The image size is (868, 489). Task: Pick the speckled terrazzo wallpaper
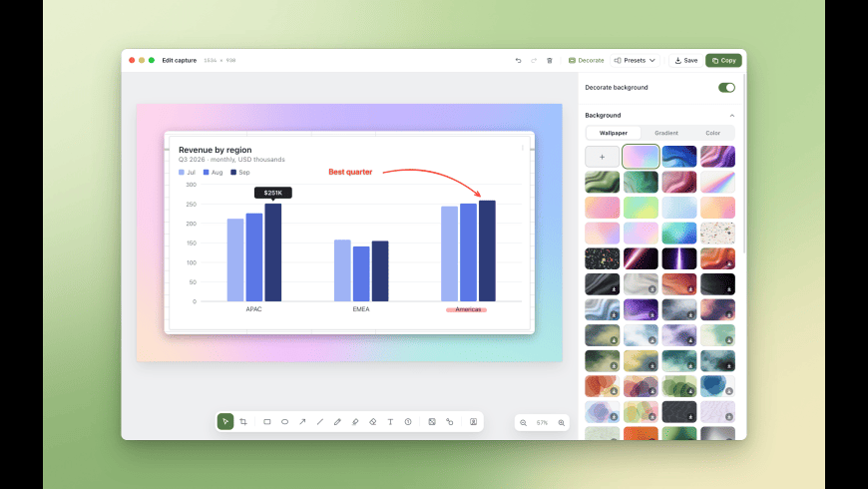717,234
